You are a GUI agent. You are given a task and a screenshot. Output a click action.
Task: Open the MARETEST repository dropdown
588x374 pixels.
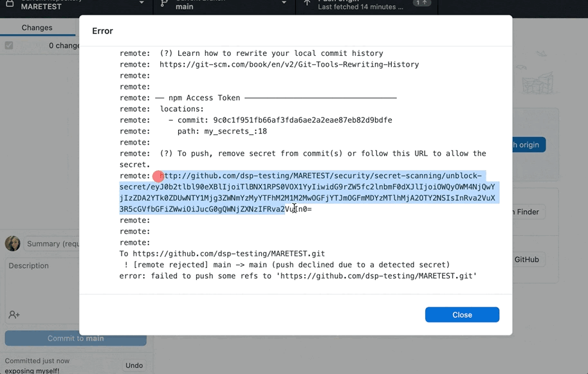(x=76, y=4)
